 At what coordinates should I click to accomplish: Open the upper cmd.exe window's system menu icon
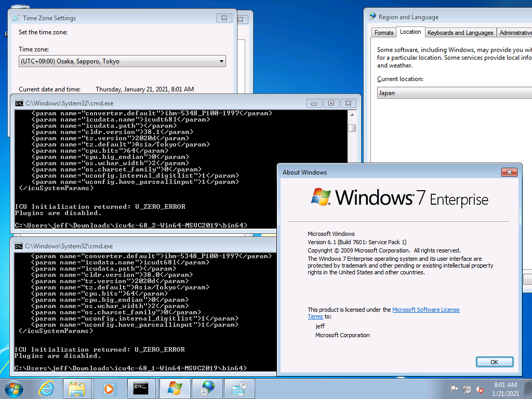19,103
